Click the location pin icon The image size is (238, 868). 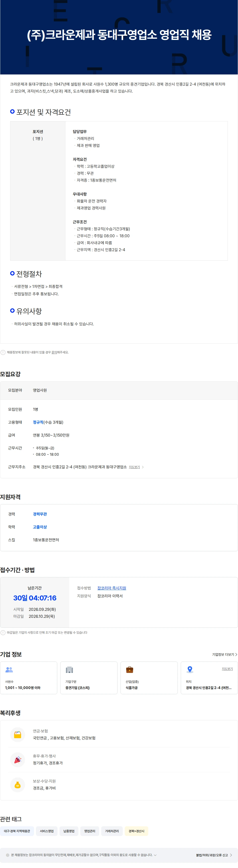coord(190,669)
